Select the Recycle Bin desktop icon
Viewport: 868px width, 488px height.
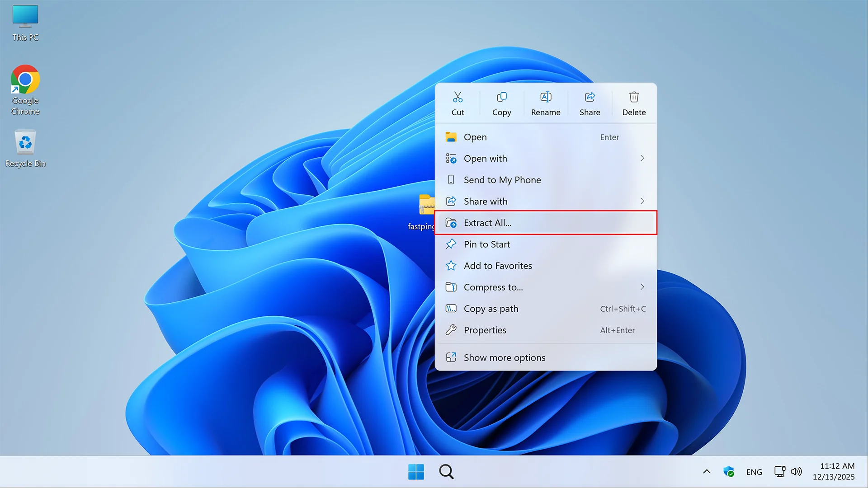pyautogui.click(x=25, y=144)
